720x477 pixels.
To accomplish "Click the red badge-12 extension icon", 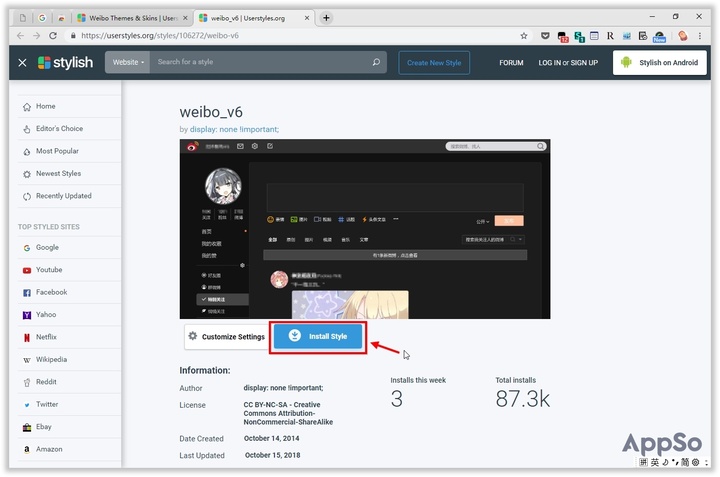I will [562, 37].
